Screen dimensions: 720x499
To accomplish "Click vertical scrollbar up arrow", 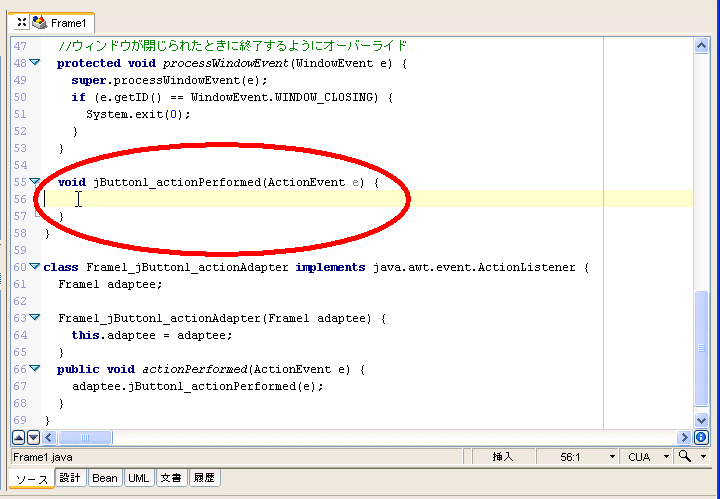I will point(701,46).
